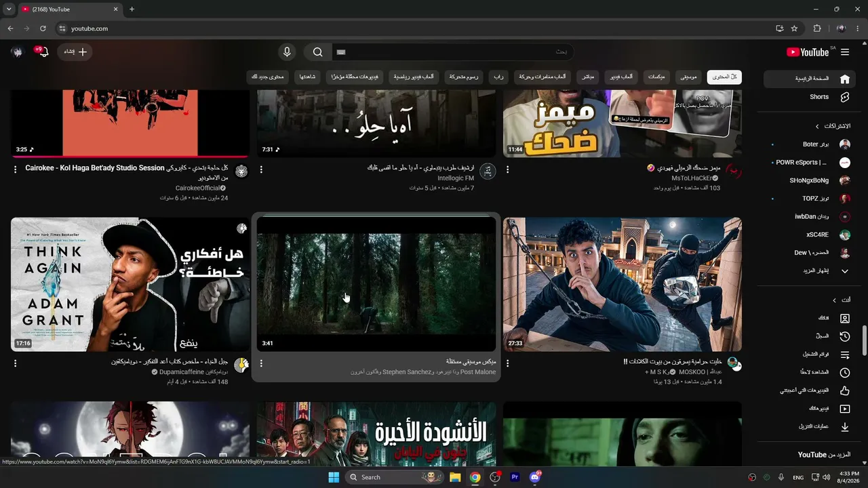Open the Adam Grant Think Again video thumbnail
This screenshot has height=488, width=868.
tap(130, 285)
